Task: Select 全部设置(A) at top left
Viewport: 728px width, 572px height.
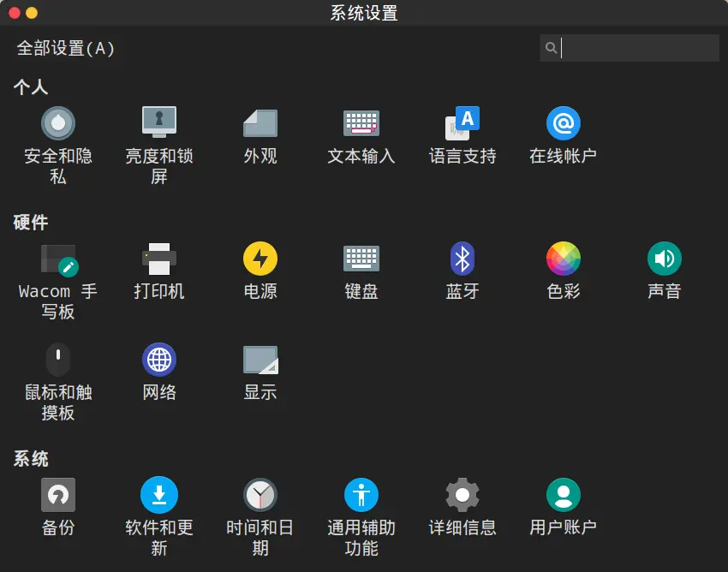Action: 63,49
